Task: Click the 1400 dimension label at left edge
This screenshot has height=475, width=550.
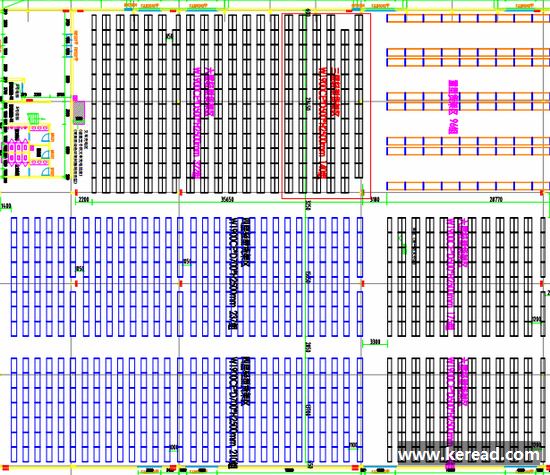Action: (6, 206)
